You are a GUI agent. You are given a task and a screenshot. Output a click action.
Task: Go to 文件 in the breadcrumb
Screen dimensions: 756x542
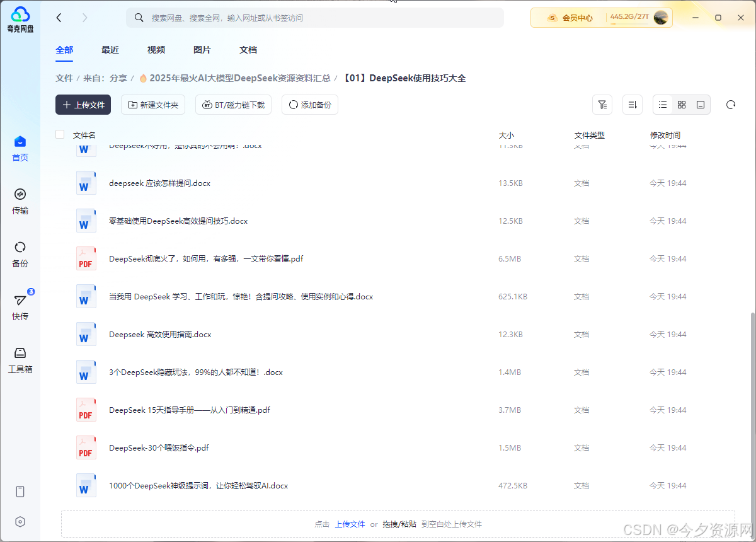64,78
